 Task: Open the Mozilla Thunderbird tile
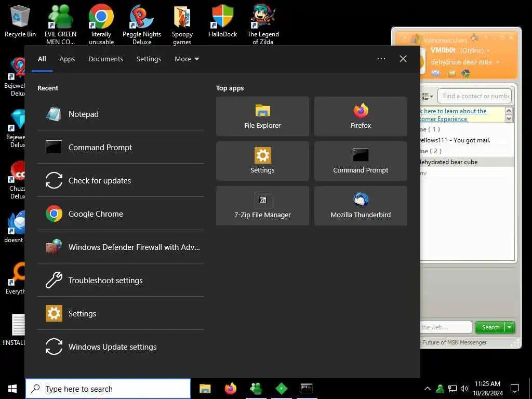(x=361, y=206)
